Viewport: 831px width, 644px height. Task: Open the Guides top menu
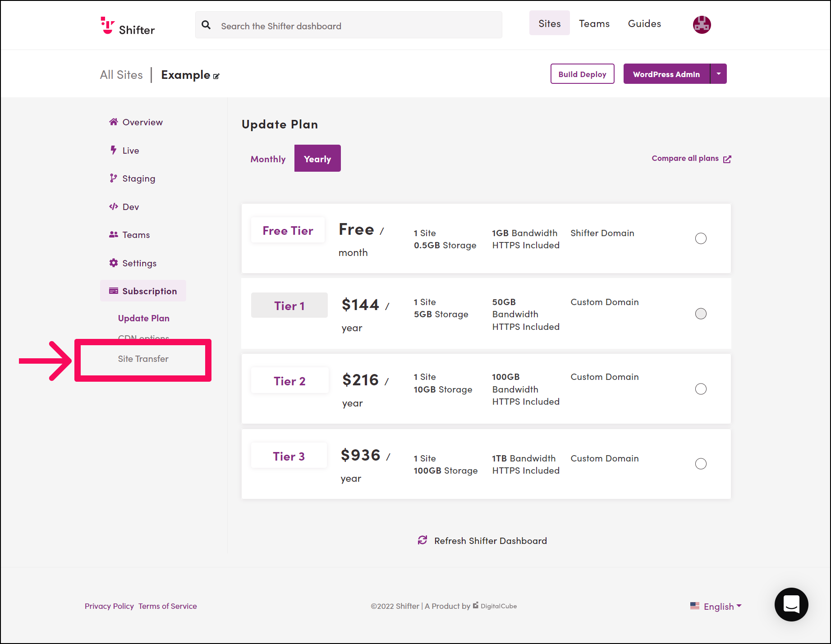(x=644, y=23)
